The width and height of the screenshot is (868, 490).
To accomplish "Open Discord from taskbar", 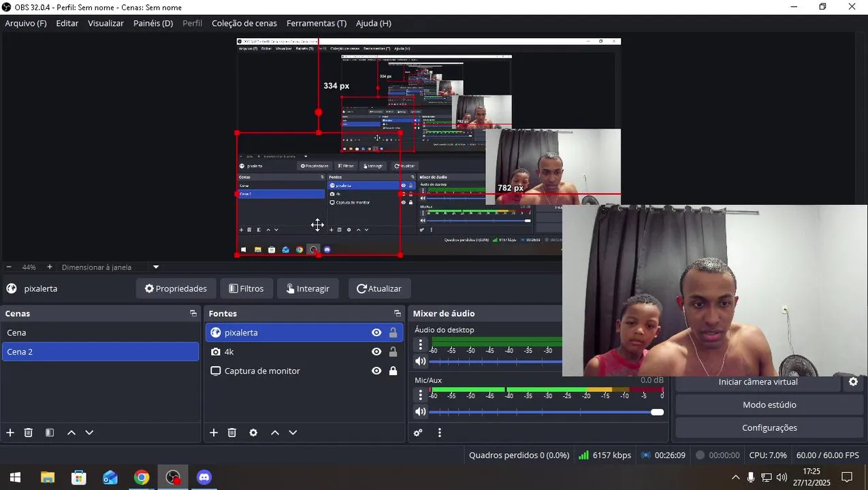I will 204,478.
